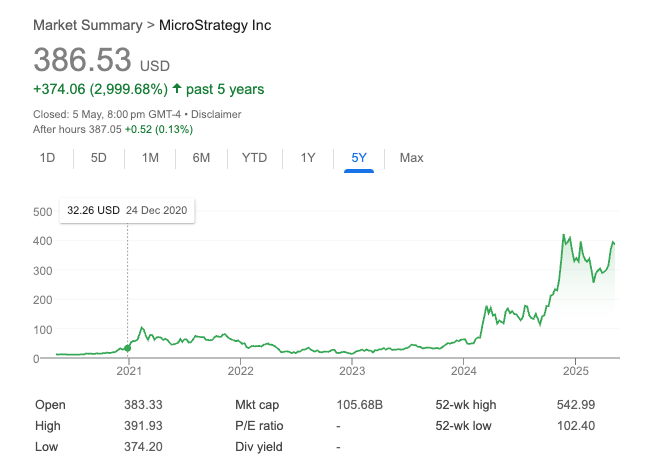Switch chart to Max range
The image size is (653, 467).
tap(411, 158)
